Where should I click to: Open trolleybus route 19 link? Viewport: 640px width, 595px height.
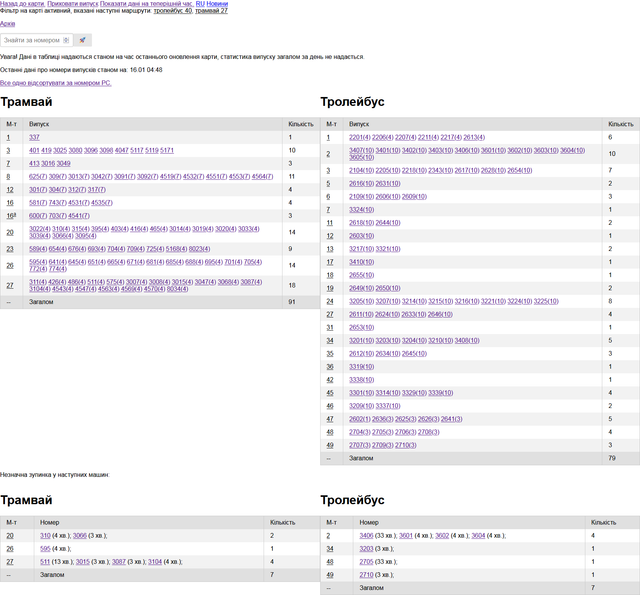click(330, 288)
